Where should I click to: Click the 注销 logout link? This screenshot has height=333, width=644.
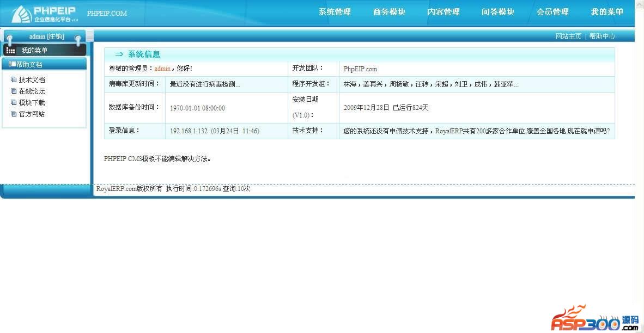[56, 36]
